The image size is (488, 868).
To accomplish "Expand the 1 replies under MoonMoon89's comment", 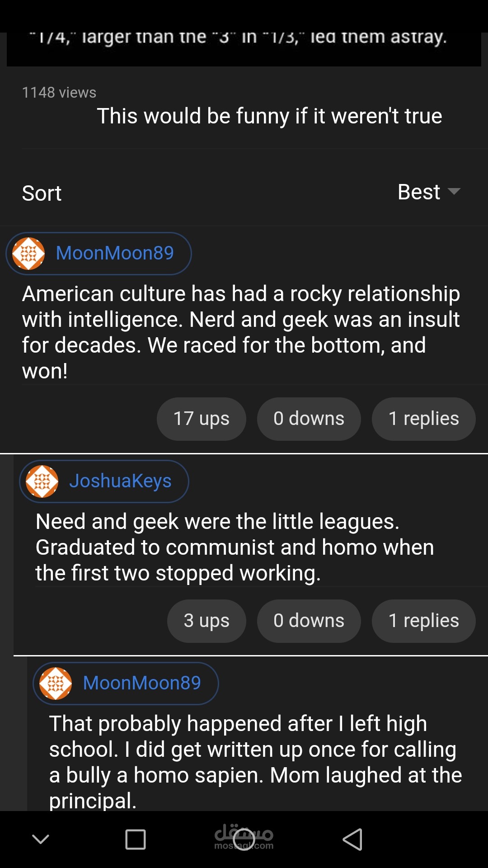I will pos(423,419).
